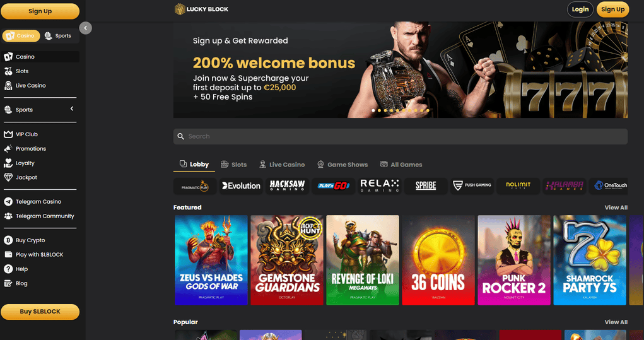Click the Promotions megaphone icon
This screenshot has width=644, height=340.
[8, 149]
